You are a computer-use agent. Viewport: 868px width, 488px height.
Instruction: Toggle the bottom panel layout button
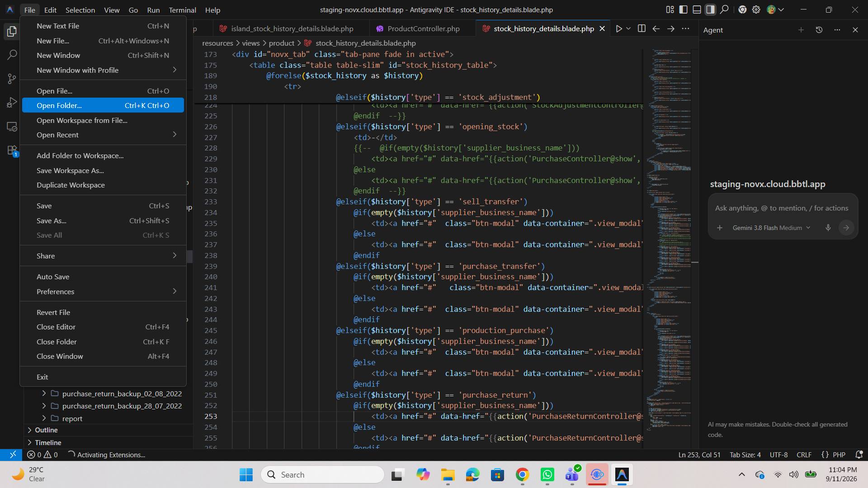click(x=697, y=9)
